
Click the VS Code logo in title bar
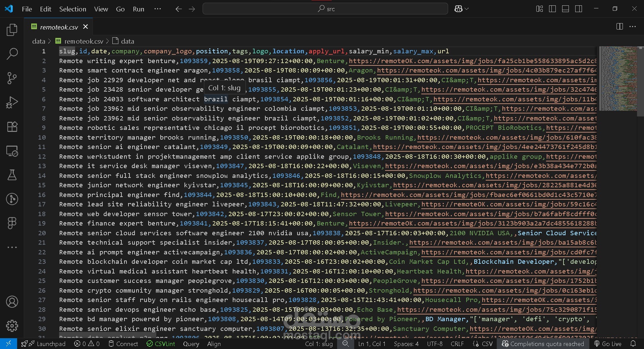(x=9, y=9)
